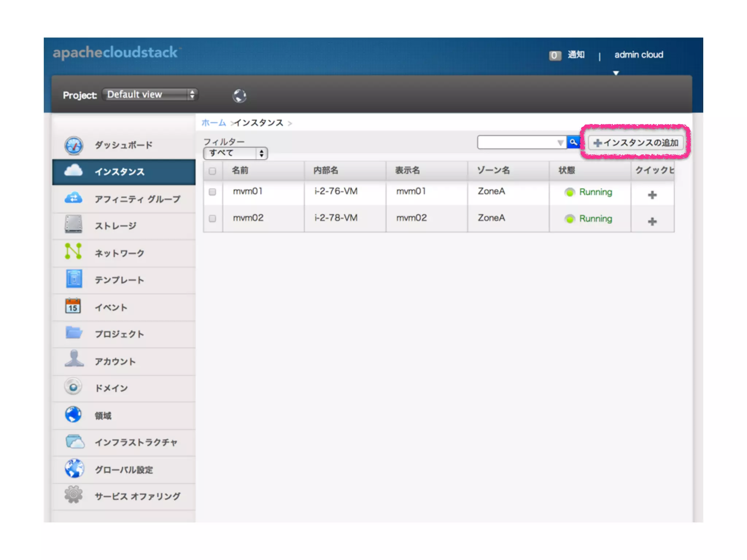747x560 pixels.
Task: Click the Dashboard gauge icon
Action: 74,145
